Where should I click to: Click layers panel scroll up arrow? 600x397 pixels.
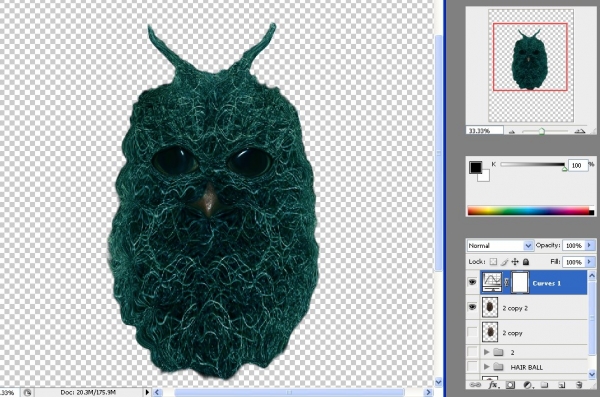tap(592, 276)
